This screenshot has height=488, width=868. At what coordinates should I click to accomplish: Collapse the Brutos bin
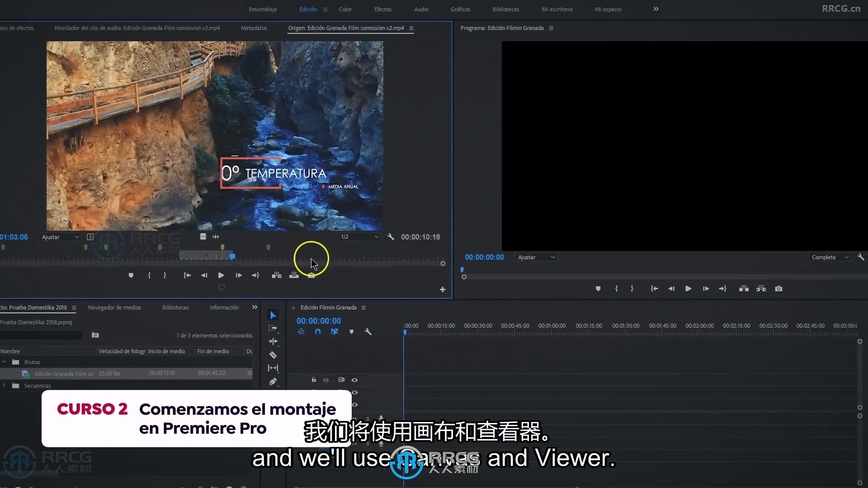pyautogui.click(x=4, y=362)
